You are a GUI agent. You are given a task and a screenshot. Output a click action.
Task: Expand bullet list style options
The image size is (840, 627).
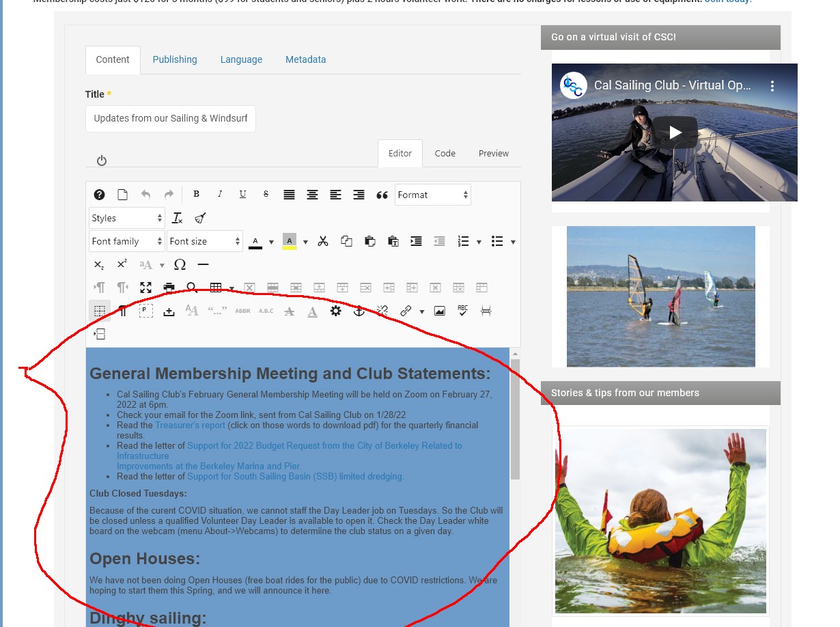pos(513,242)
